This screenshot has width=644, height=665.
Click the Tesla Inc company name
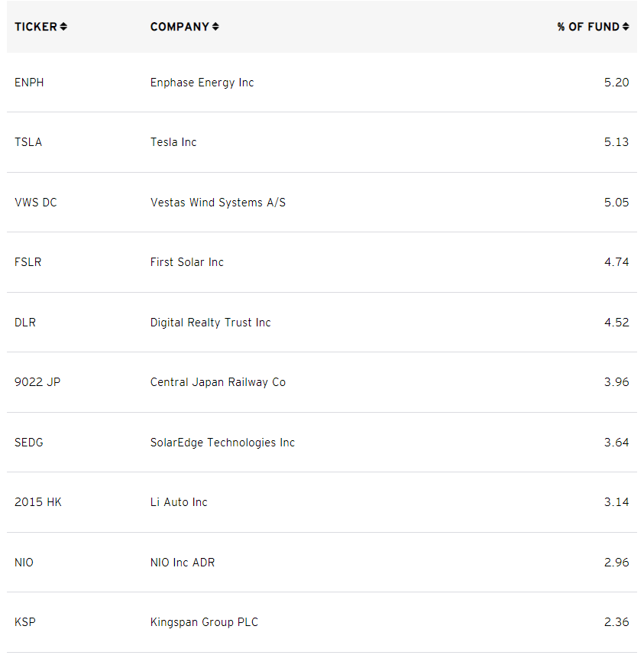pos(173,142)
